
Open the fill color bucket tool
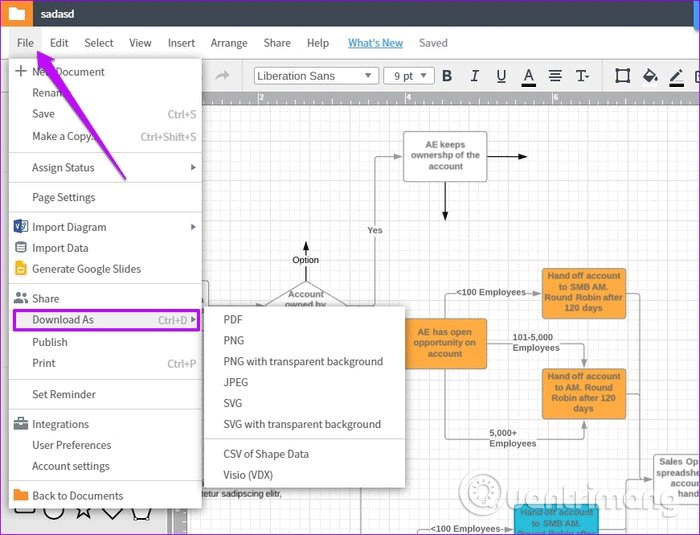(x=650, y=76)
